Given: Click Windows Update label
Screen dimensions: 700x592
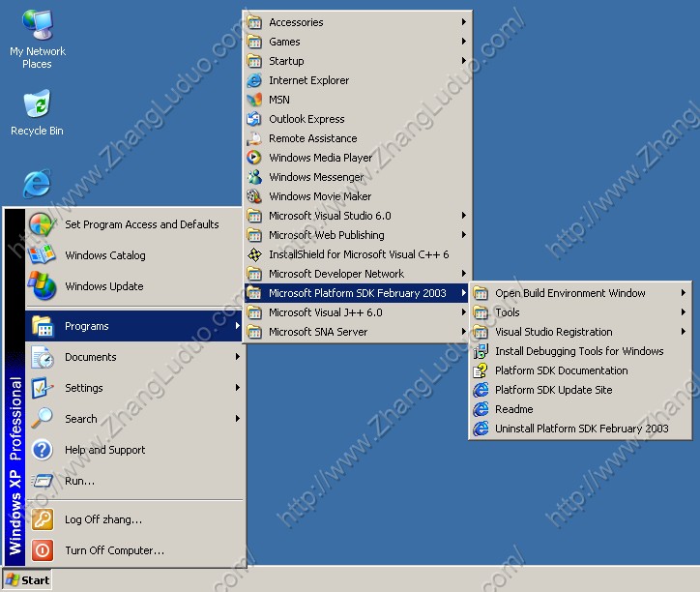Looking at the screenshot, I should [x=104, y=286].
